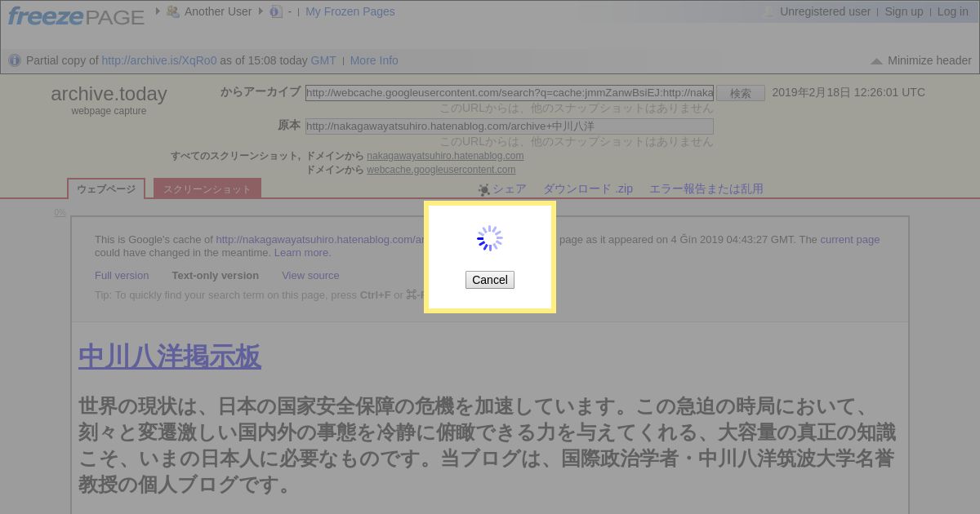980x514 pixels.
Task: Open the Sign up link
Action: [x=903, y=11]
